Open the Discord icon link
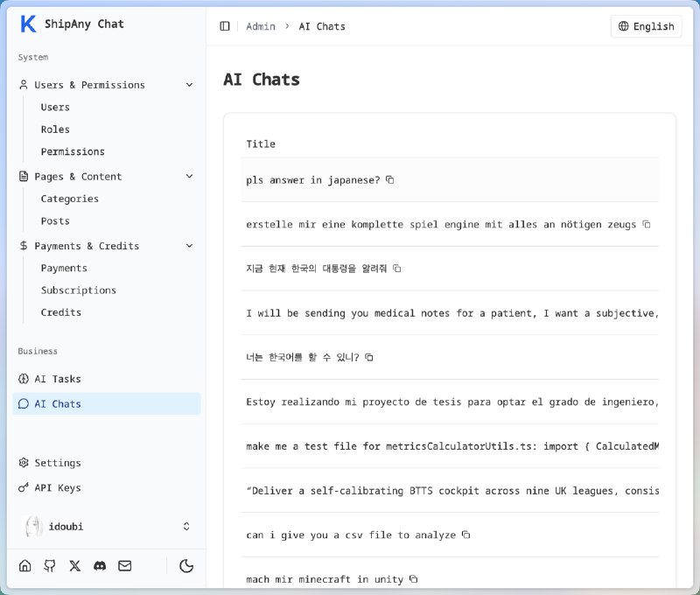 click(100, 566)
